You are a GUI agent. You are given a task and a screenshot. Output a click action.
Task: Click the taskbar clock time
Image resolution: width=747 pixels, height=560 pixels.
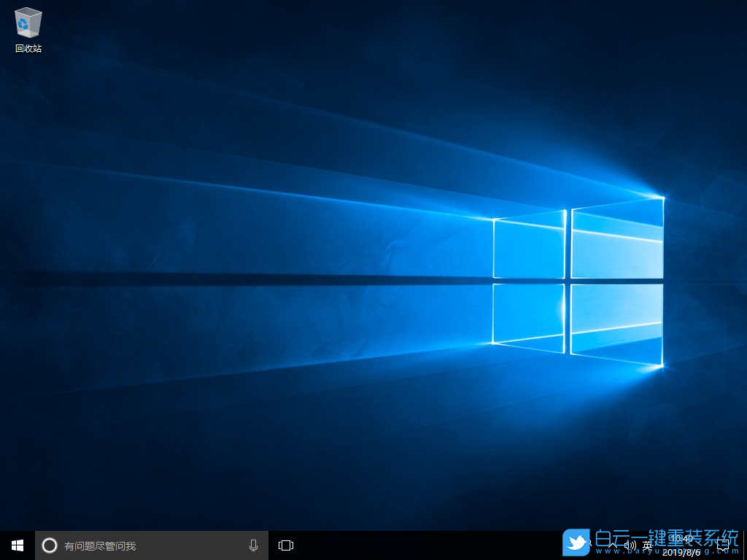(x=681, y=539)
